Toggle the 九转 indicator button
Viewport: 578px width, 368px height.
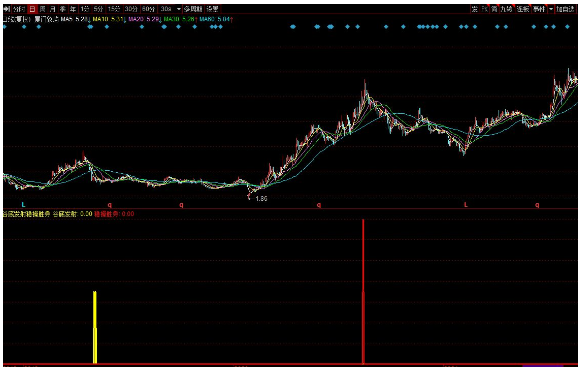click(506, 9)
